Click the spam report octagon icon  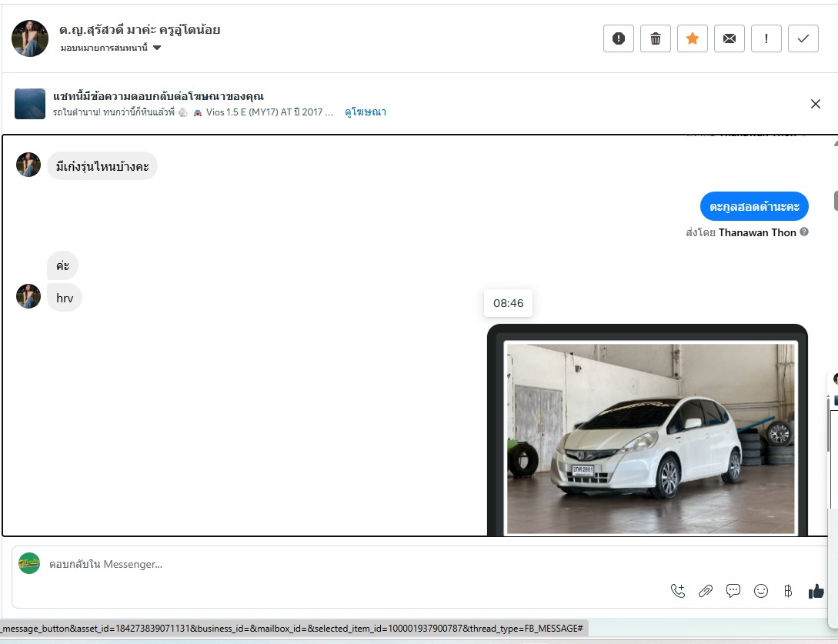click(x=619, y=38)
